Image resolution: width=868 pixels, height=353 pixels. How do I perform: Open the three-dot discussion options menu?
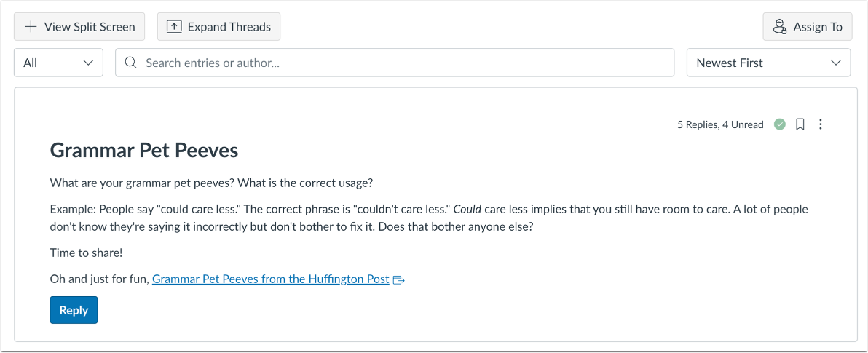(x=821, y=124)
